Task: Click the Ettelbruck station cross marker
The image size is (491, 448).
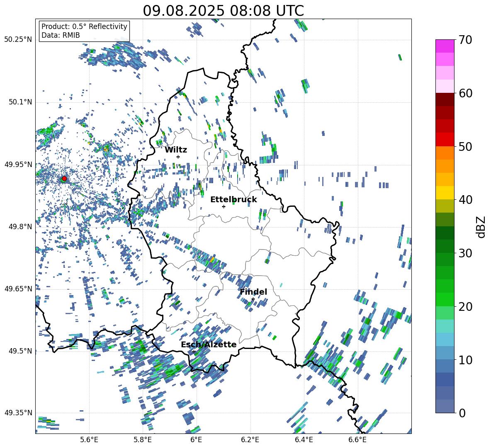Action: point(224,206)
